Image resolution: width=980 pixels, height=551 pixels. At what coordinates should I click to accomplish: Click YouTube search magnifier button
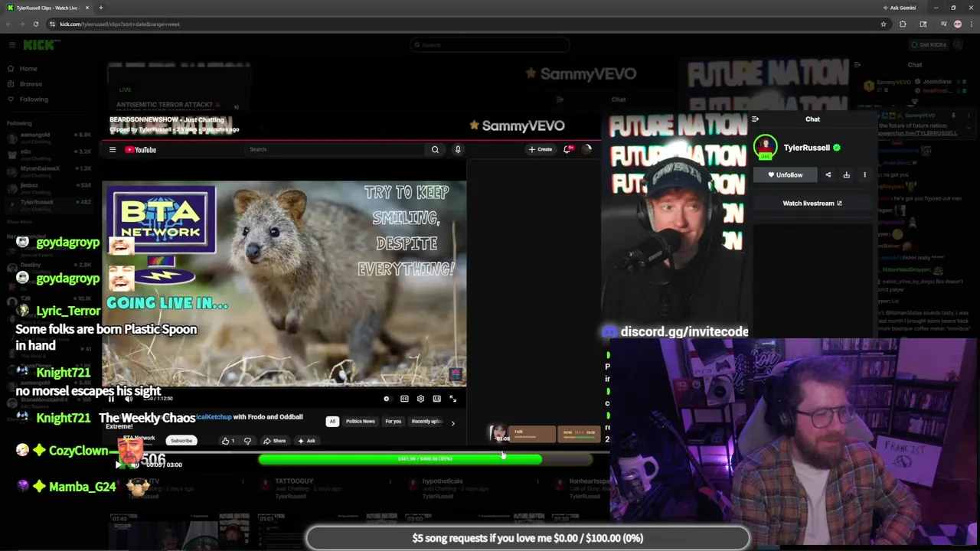click(435, 150)
